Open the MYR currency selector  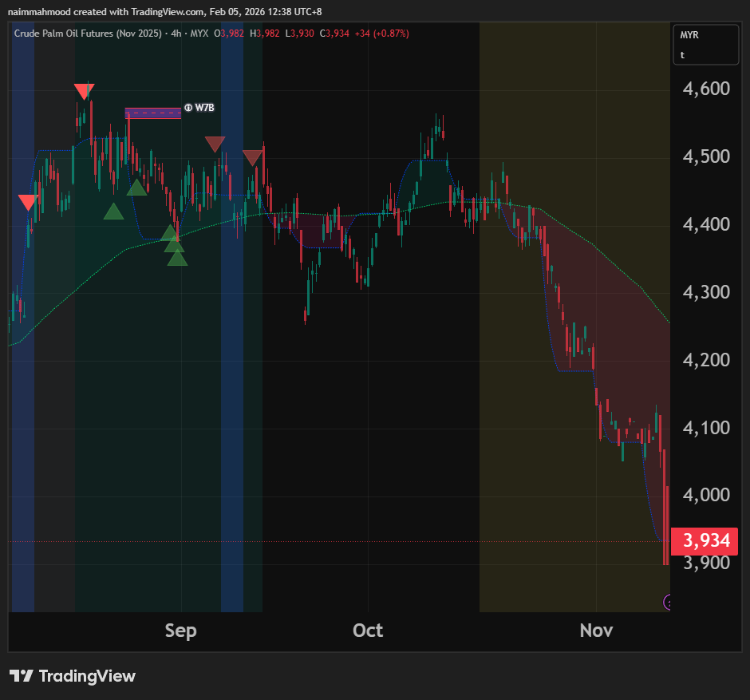click(x=689, y=35)
